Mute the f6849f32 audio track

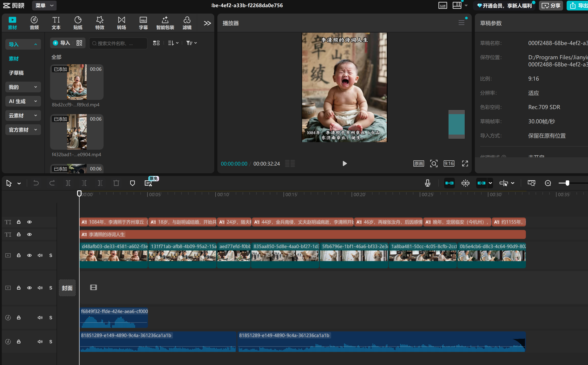(x=40, y=317)
